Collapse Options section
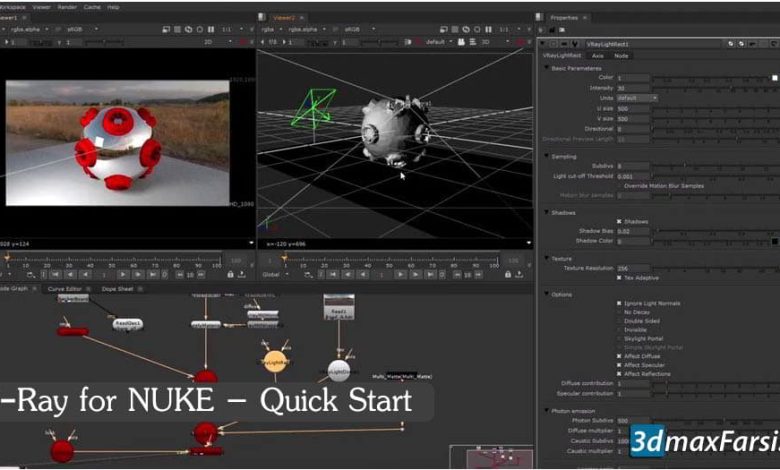The width and height of the screenshot is (780, 470). click(547, 294)
